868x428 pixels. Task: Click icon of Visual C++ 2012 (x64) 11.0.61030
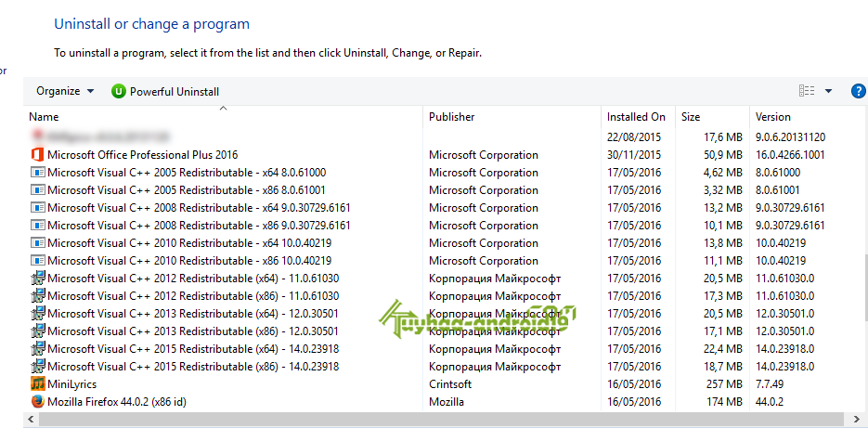[38, 279]
